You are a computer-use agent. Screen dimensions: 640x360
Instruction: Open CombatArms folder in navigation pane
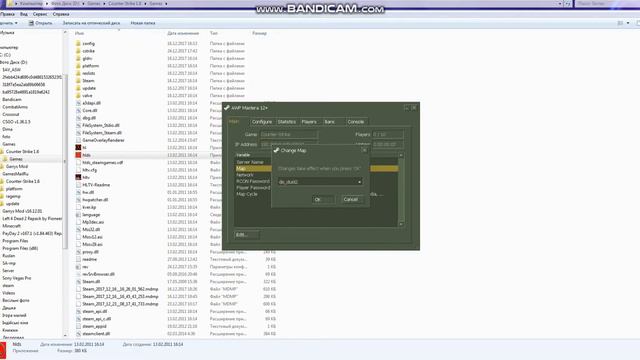click(x=15, y=107)
